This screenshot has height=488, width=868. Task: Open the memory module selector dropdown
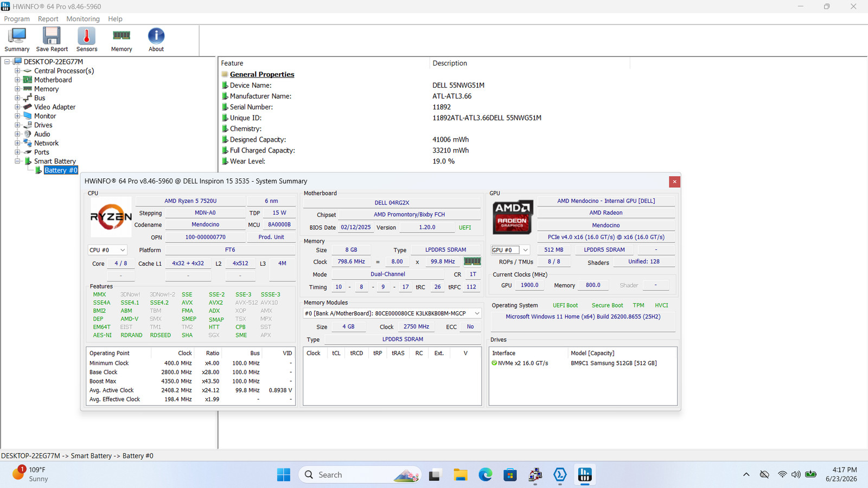(x=392, y=313)
